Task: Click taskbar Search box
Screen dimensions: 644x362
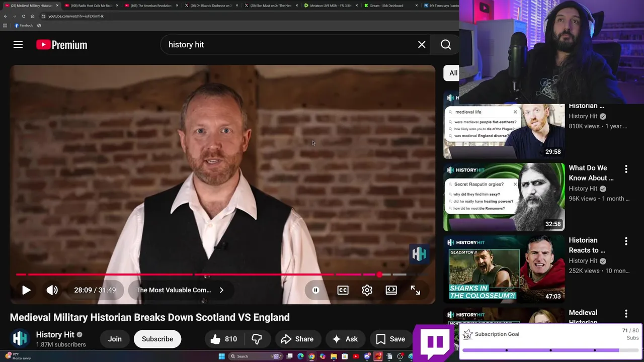Action: click(255, 356)
